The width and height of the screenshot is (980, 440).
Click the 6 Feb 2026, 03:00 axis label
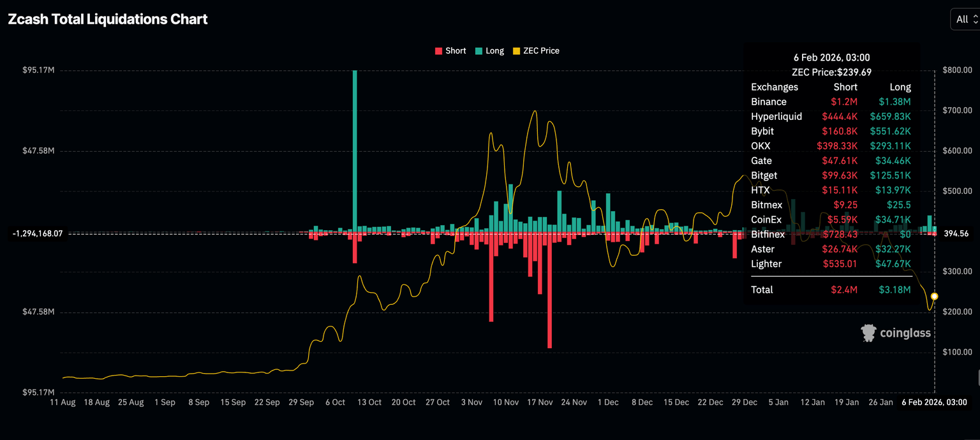(x=933, y=402)
